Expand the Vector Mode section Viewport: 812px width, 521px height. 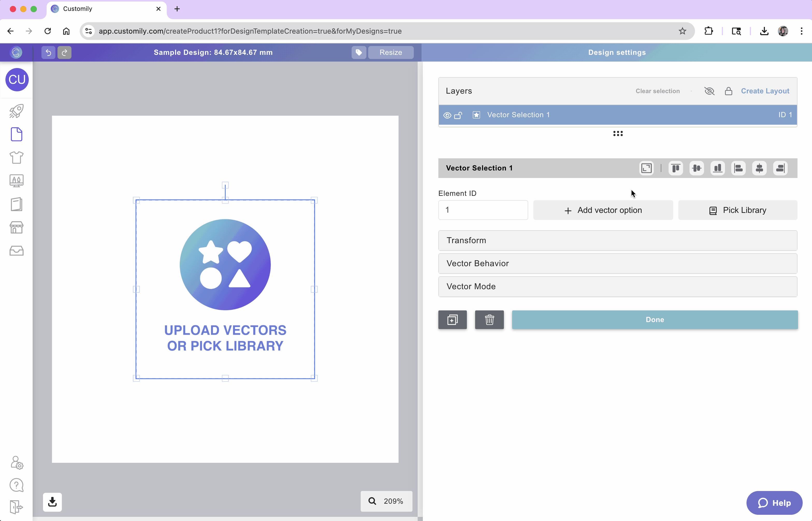point(617,287)
